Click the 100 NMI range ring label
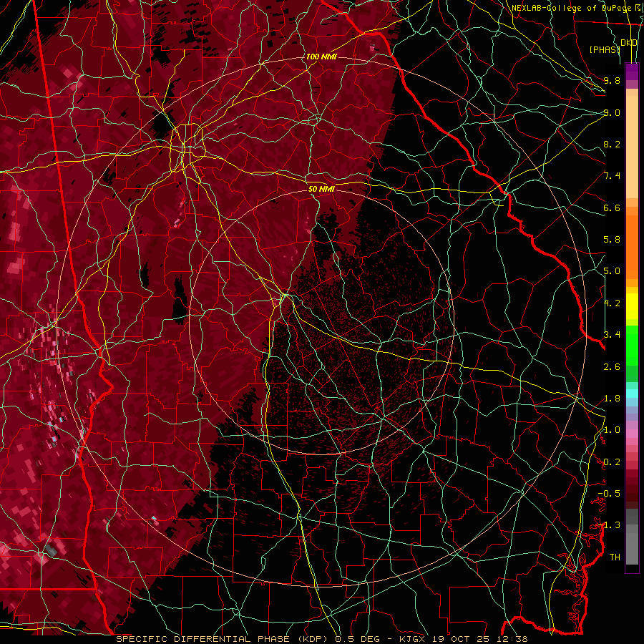The height and width of the screenshot is (644, 644). tap(321, 57)
